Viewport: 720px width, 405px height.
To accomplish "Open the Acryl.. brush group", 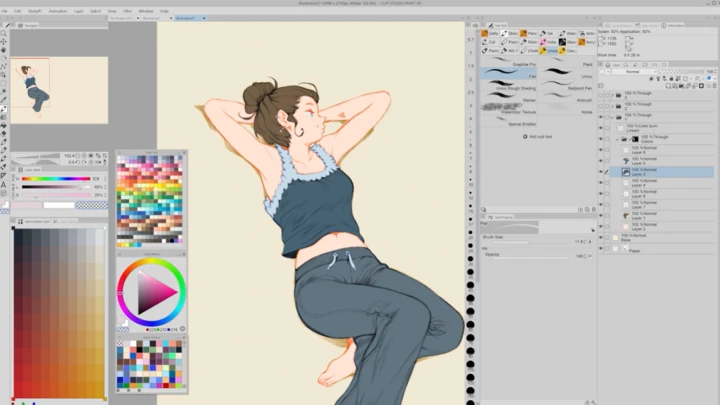I will [587, 42].
